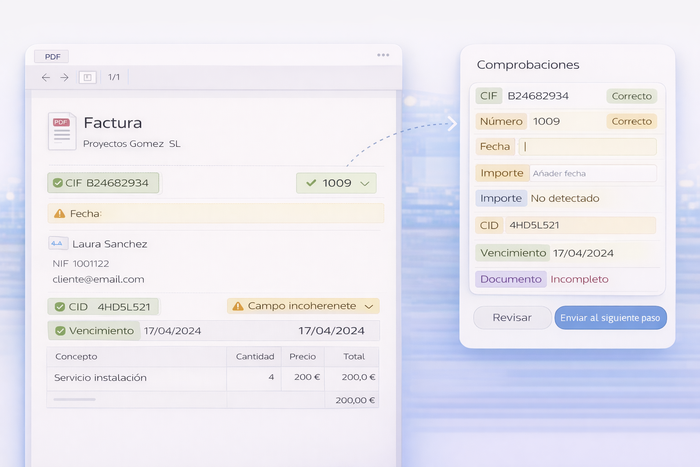700x467 pixels.
Task: Click the Fecha label in Comprobaciones
Action: point(495,146)
